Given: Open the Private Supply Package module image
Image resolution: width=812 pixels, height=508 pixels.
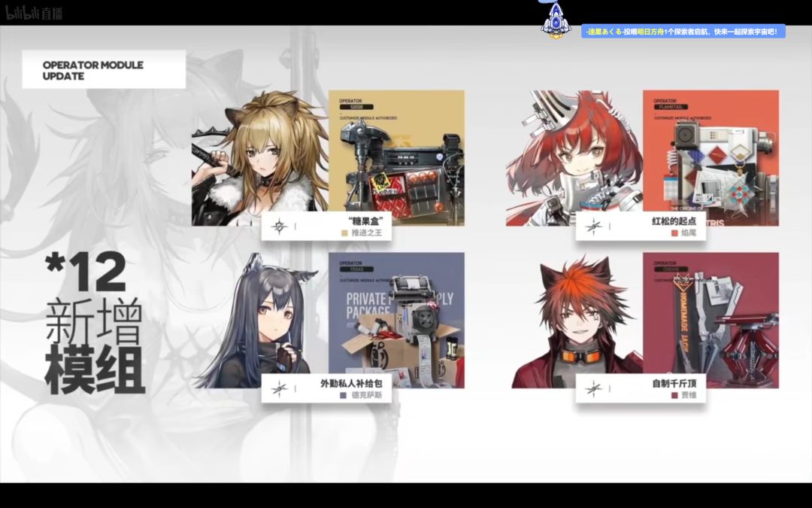Looking at the screenshot, I should [397, 321].
